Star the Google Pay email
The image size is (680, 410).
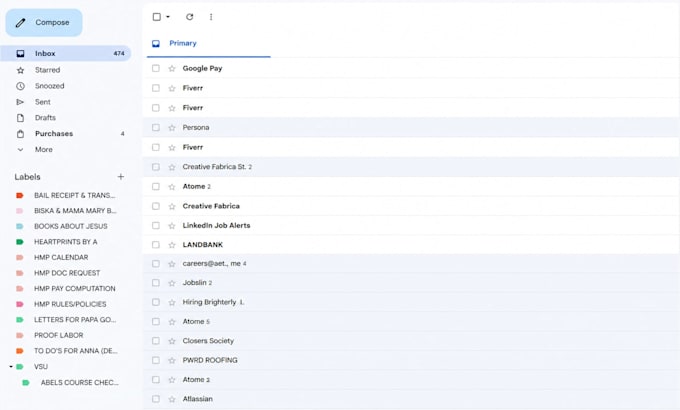(x=172, y=69)
